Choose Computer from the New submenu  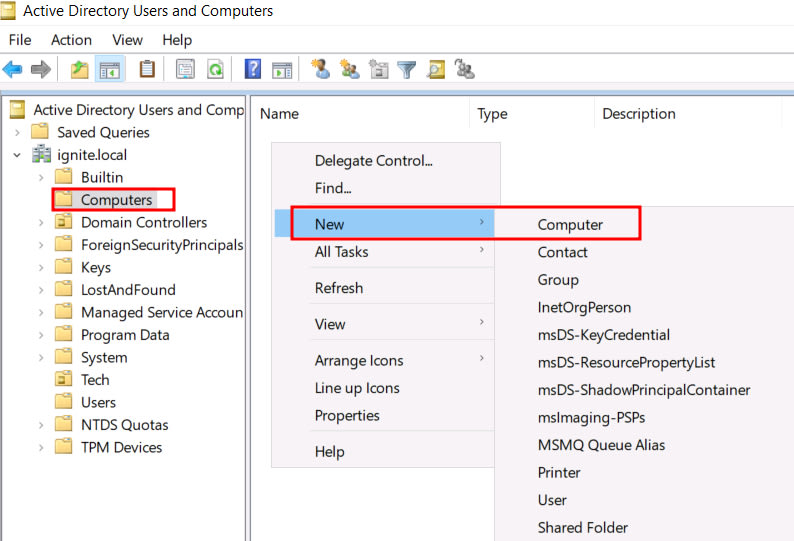pos(570,225)
